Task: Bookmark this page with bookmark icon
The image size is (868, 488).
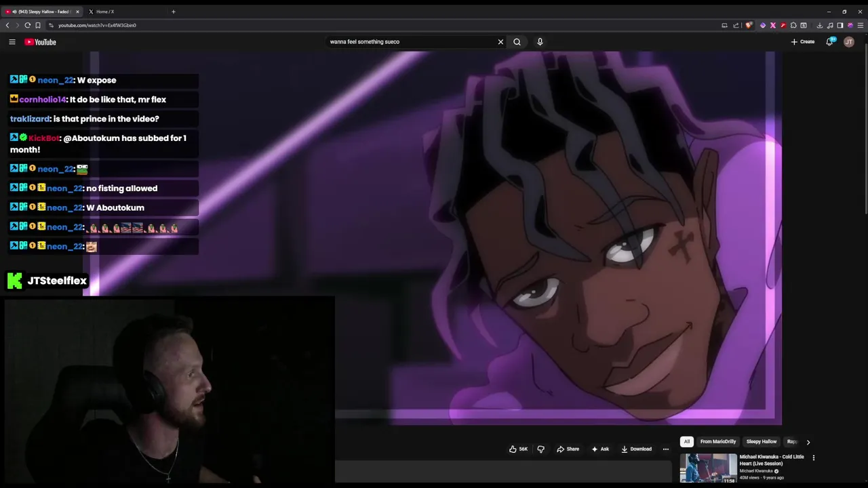Action: tap(38, 25)
